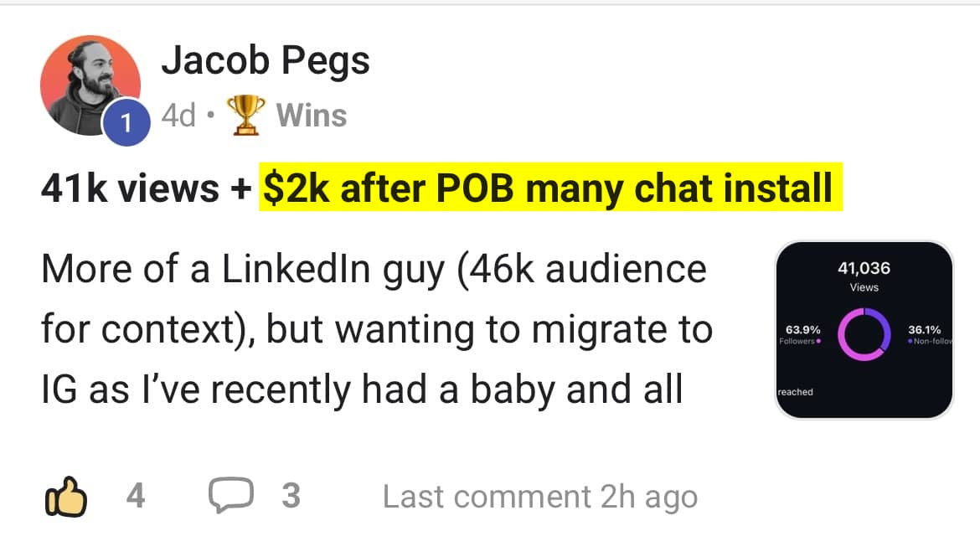Click the 63.9% Followers stat

(x=802, y=334)
